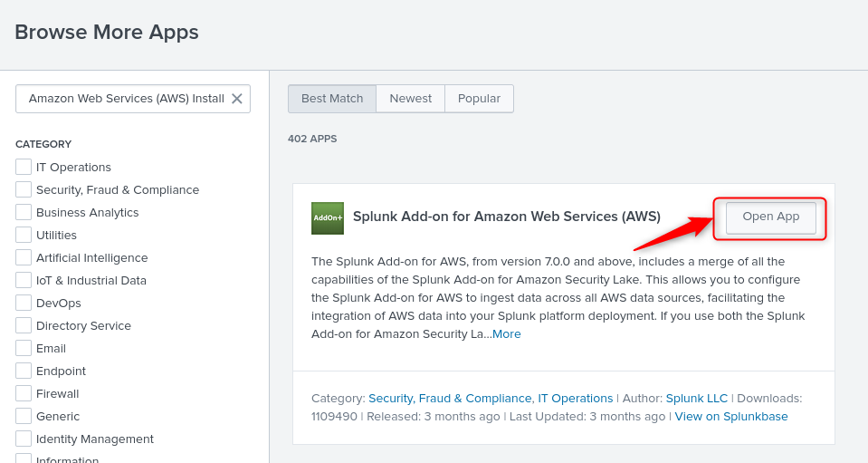The height and width of the screenshot is (463, 868).
Task: Enable the Business Analytics filter checkbox
Action: [x=24, y=212]
